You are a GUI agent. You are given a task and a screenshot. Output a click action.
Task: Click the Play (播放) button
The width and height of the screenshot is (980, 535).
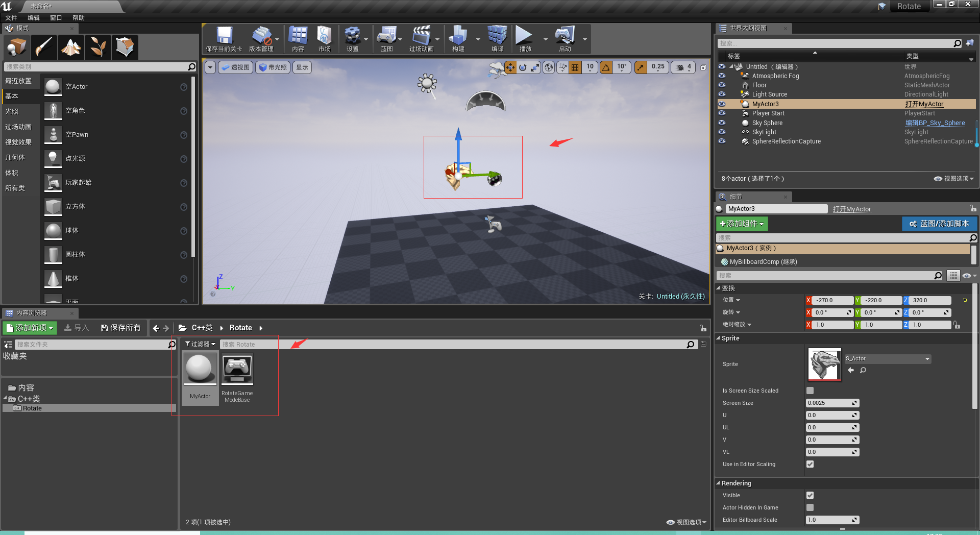point(525,39)
